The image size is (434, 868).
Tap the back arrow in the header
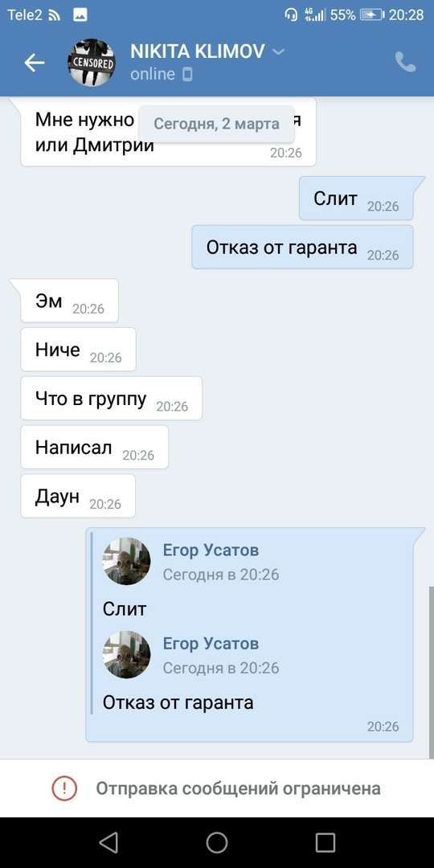[x=35, y=63]
